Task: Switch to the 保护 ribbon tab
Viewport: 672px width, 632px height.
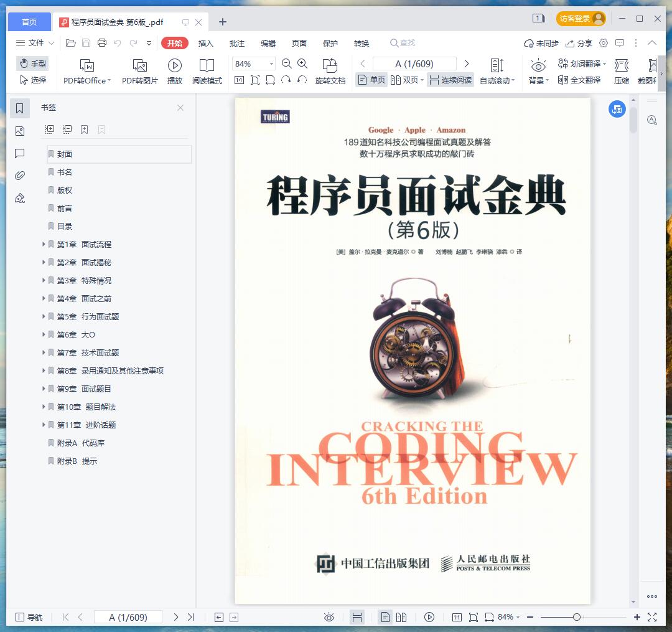Action: click(330, 43)
